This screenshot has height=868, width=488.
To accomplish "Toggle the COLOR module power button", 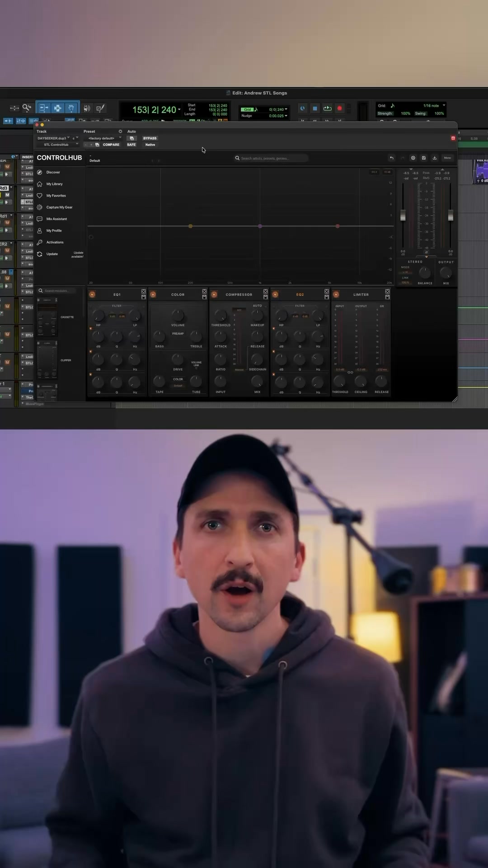I will pyautogui.click(x=153, y=294).
